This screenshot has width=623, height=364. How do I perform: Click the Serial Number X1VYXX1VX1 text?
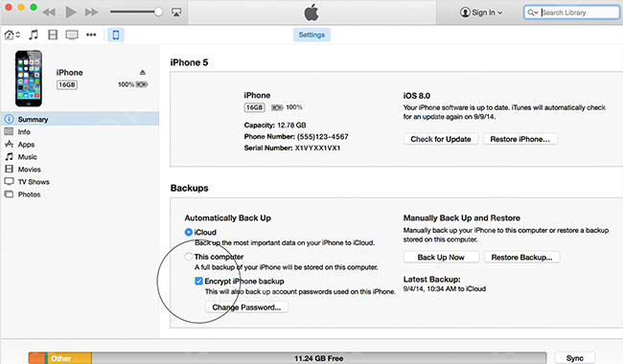(292, 148)
